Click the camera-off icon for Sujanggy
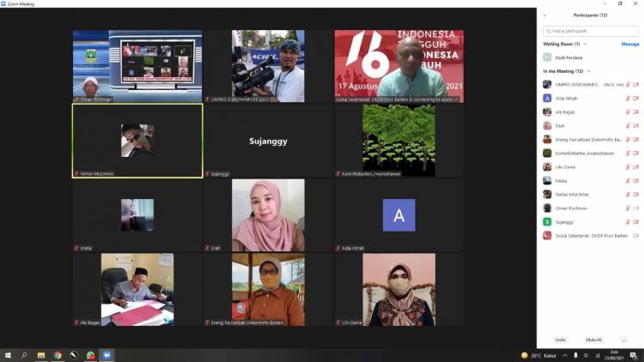644x362 pixels. [635, 222]
